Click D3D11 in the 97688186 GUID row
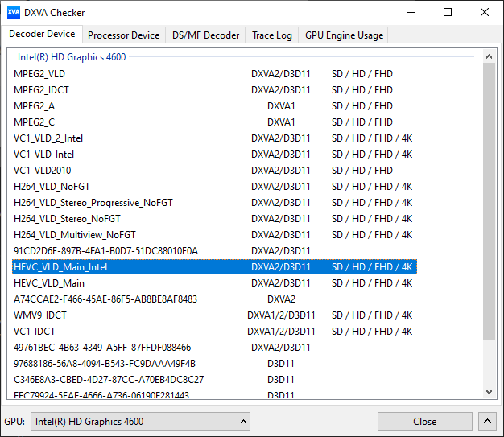The height and width of the screenshot is (437, 504). [x=281, y=364]
